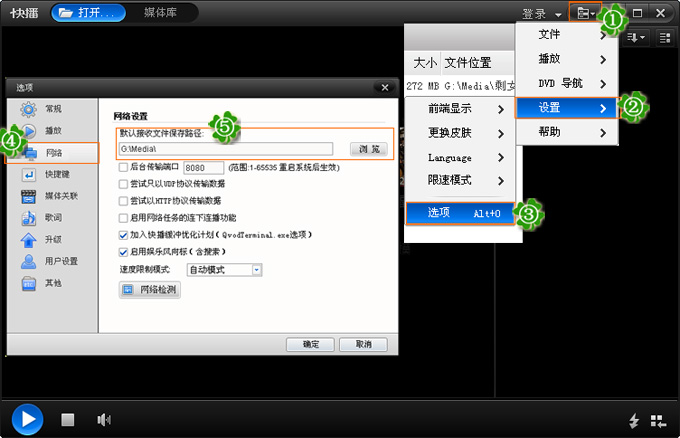The image size is (680, 438).
Task: Click the layout icon in bottom right corner
Action: [658, 421]
